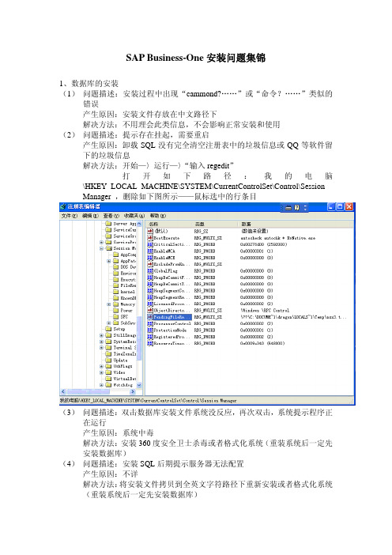Sort by the 类型 column header
Image resolution: width=392 pixels, height=555 pixels.
pos(214,224)
